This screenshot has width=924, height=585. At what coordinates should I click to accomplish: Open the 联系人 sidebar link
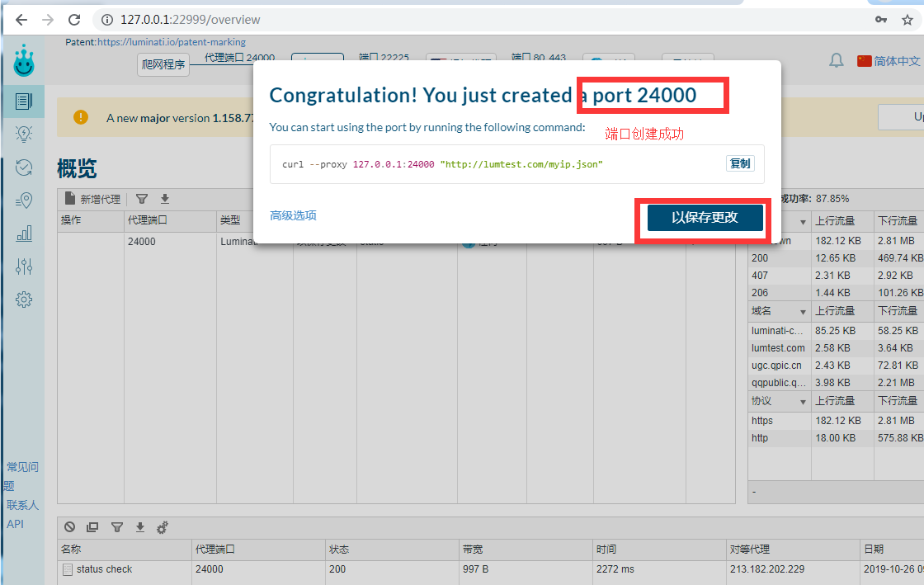pyautogui.click(x=22, y=505)
